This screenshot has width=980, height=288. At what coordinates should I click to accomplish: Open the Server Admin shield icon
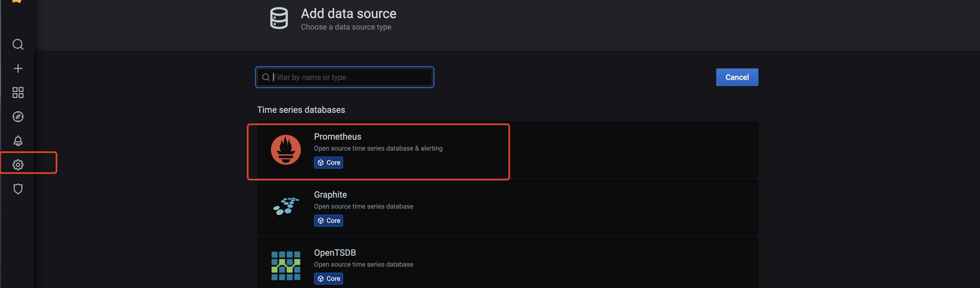(18, 189)
